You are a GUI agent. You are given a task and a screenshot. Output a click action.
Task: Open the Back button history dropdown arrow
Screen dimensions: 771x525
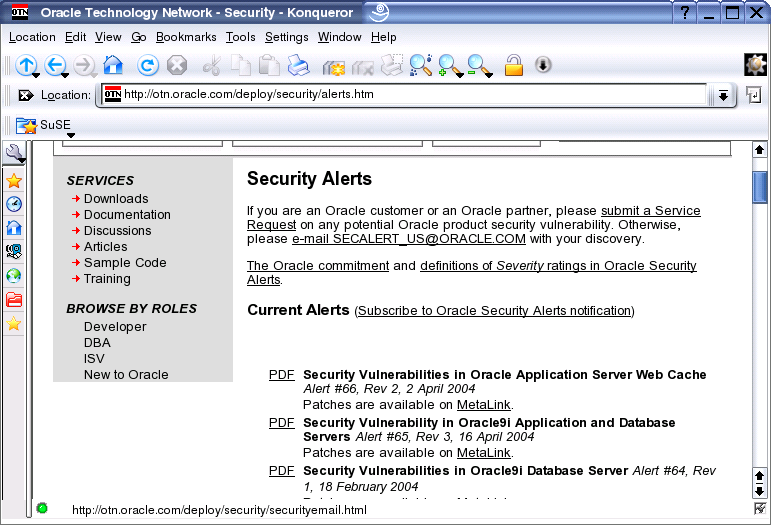(x=65, y=76)
